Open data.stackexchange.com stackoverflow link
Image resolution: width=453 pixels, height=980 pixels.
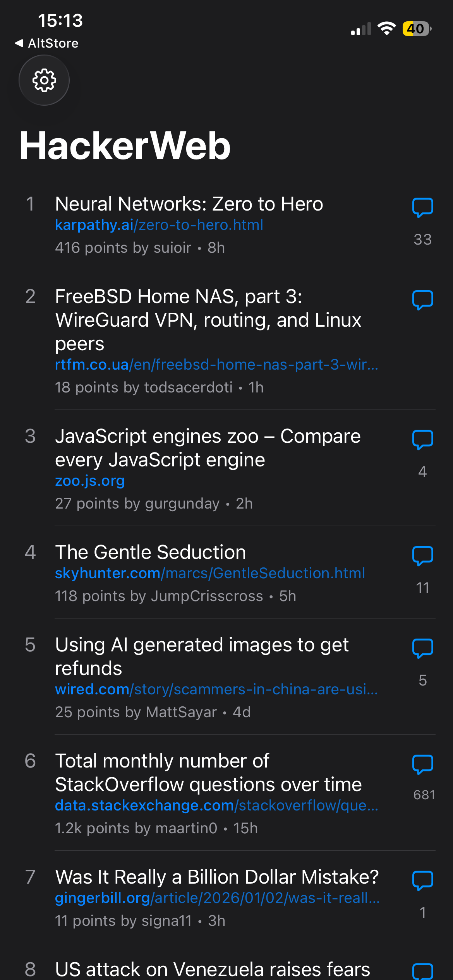point(216,805)
